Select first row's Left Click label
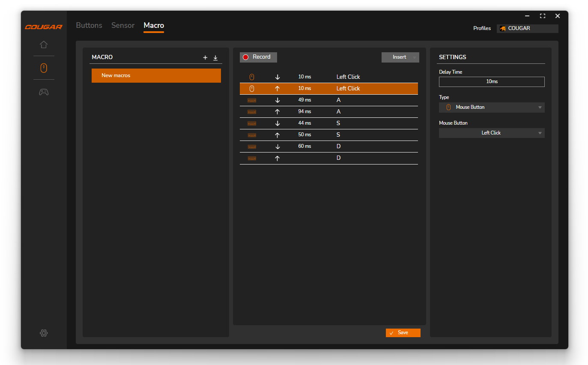 point(348,77)
